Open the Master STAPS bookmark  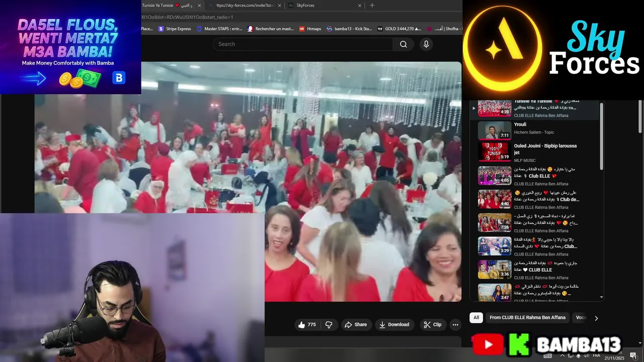pyautogui.click(x=220, y=29)
